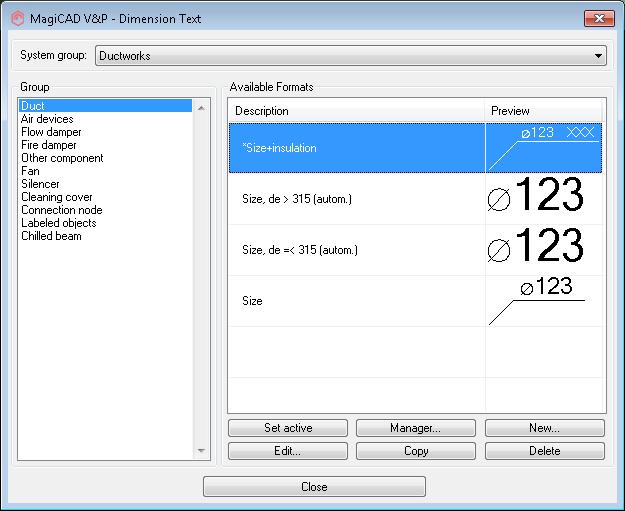Image resolution: width=625 pixels, height=511 pixels.
Task: Select Fire damper group
Action: click(x=49, y=145)
